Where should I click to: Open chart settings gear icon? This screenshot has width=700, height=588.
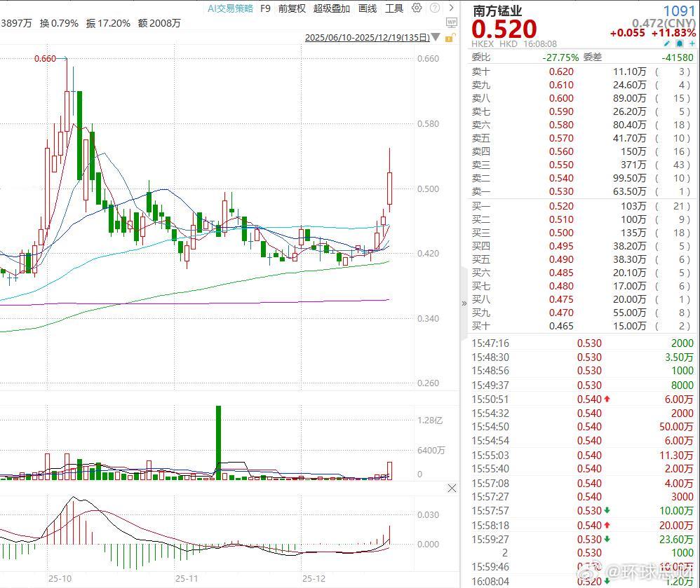pos(417,8)
